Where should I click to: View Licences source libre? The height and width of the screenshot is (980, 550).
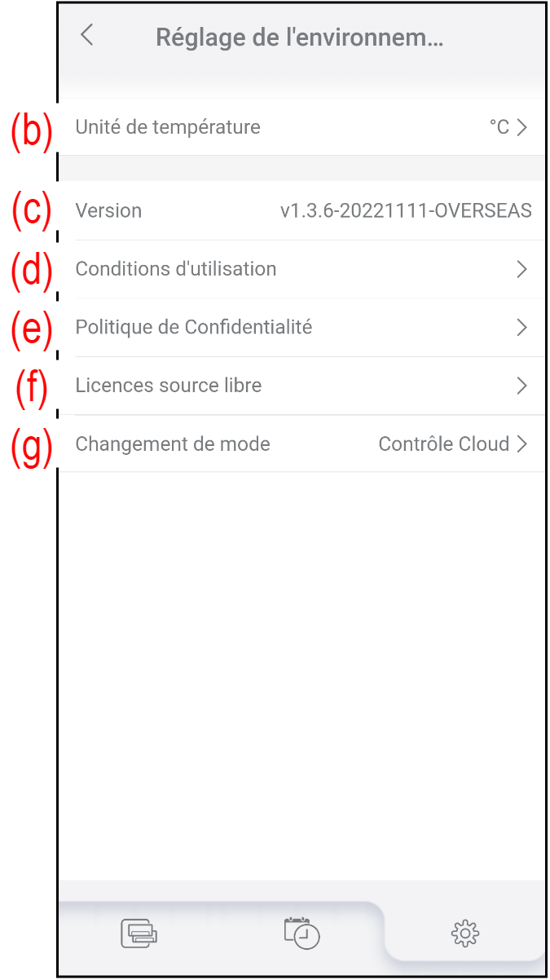169,386
